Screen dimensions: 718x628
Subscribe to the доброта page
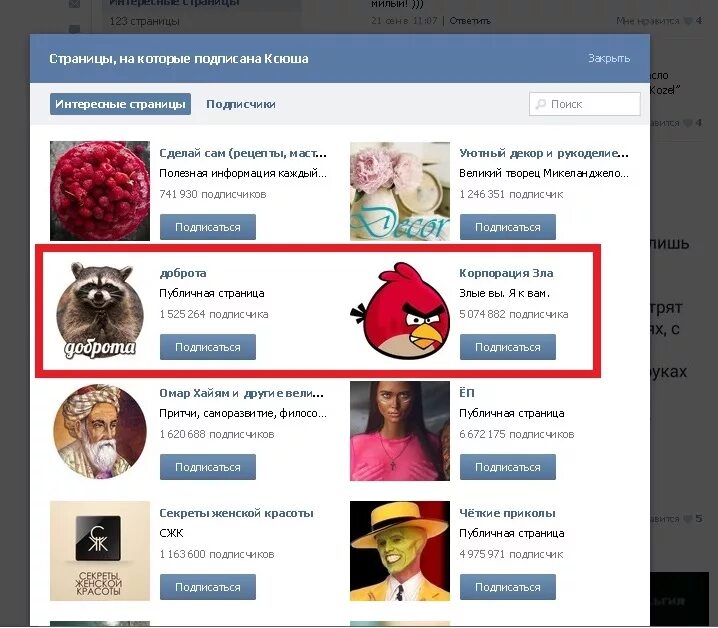coord(208,347)
